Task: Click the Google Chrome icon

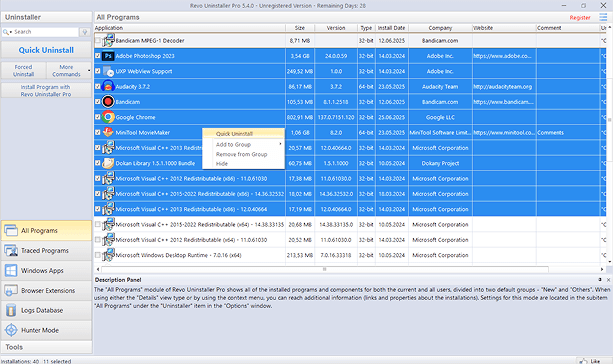Action: pos(108,117)
